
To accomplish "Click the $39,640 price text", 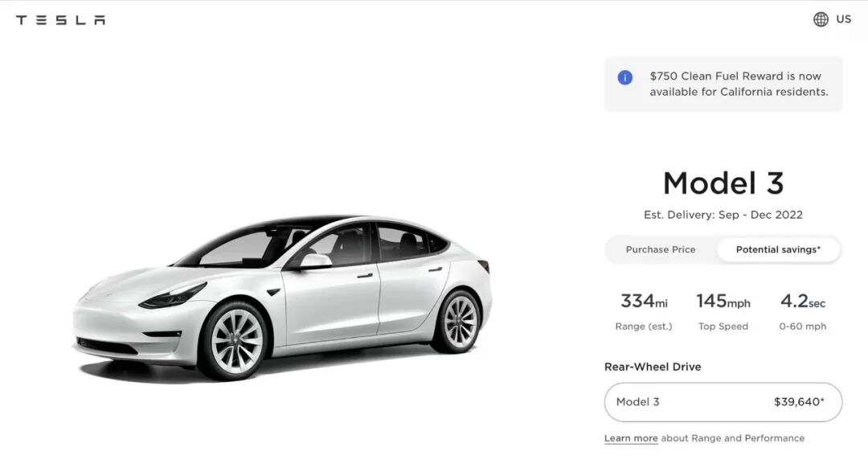I will pyautogui.click(x=799, y=402).
